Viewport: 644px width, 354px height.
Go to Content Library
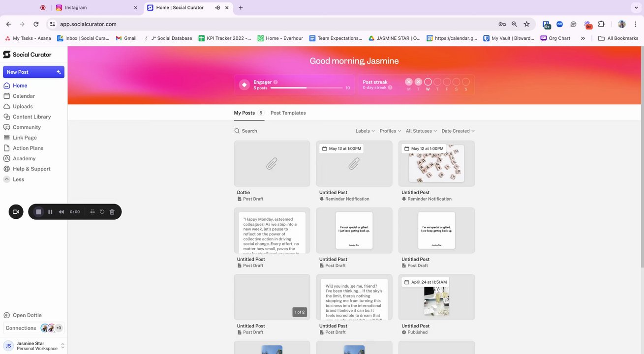pos(31,117)
